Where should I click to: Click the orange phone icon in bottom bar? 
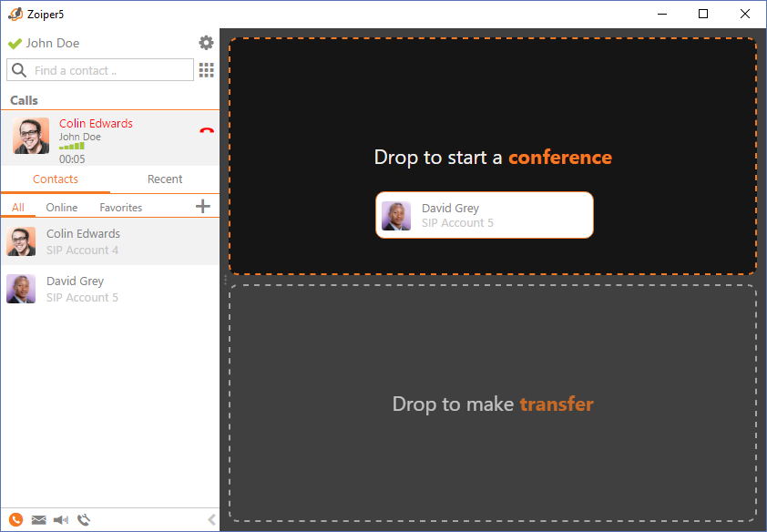[15, 520]
